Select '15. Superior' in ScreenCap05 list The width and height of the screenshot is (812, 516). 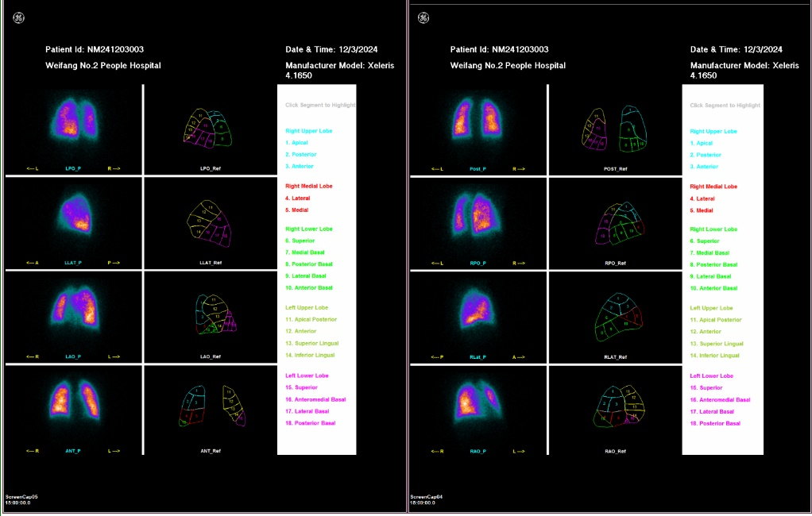click(x=301, y=387)
